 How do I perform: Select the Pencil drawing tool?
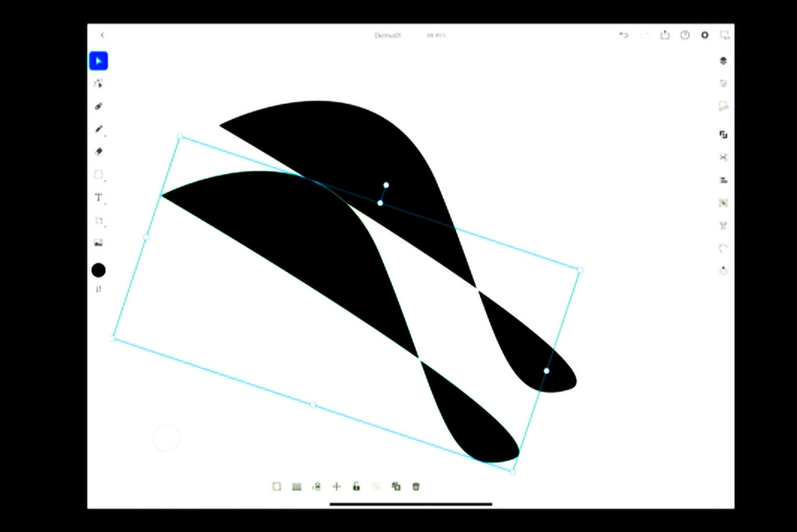click(98, 129)
